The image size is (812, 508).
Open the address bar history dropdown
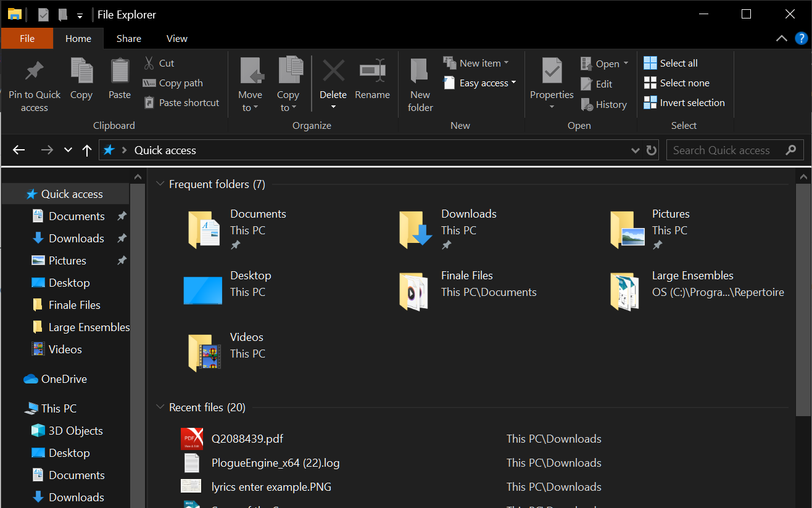tap(636, 150)
